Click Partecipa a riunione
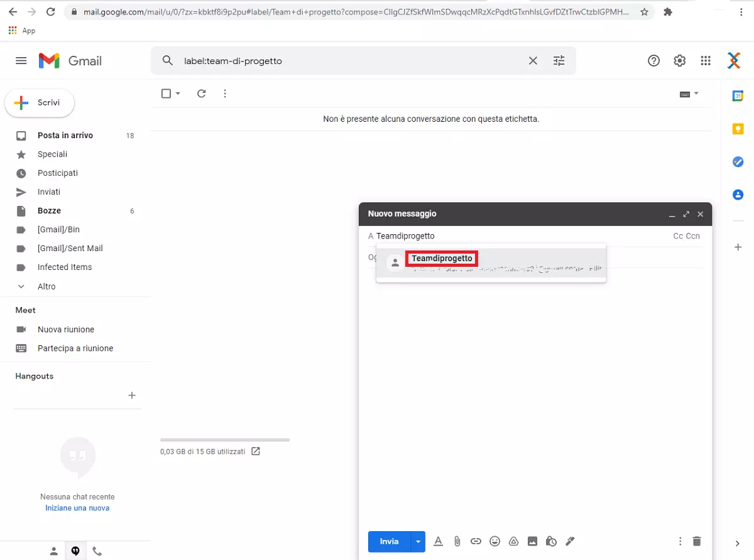754x560 pixels. pyautogui.click(x=75, y=348)
